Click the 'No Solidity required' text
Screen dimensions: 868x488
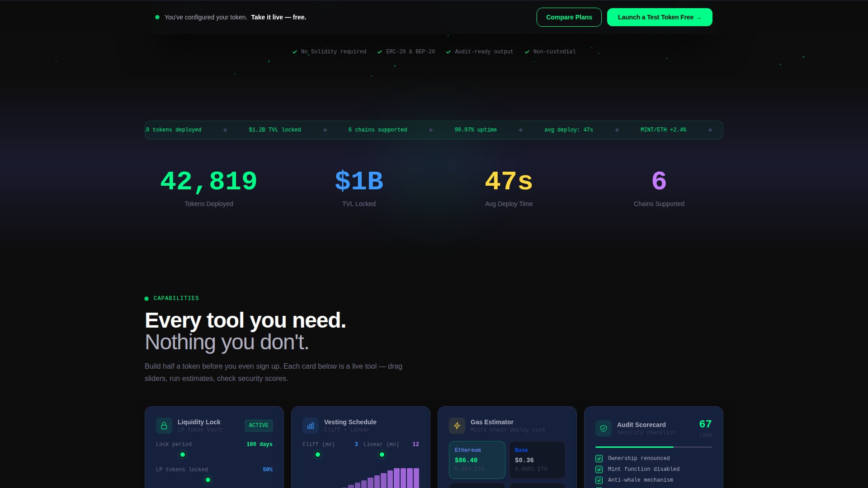tap(334, 52)
